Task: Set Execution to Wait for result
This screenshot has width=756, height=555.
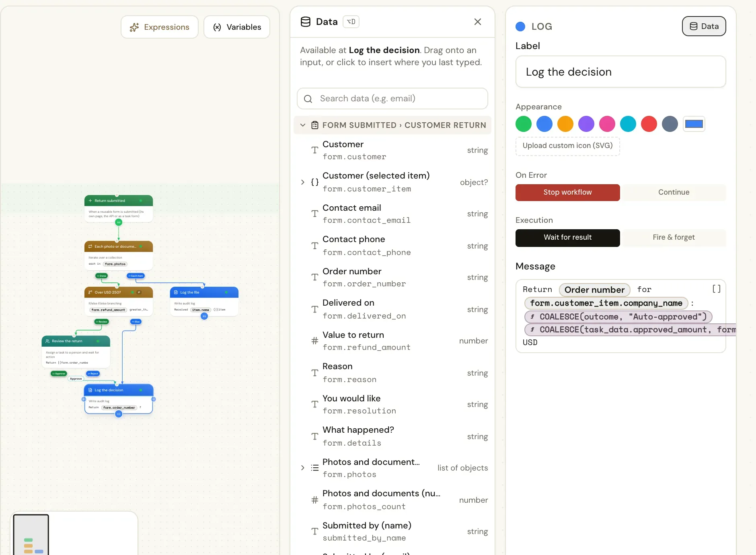Action: (567, 237)
